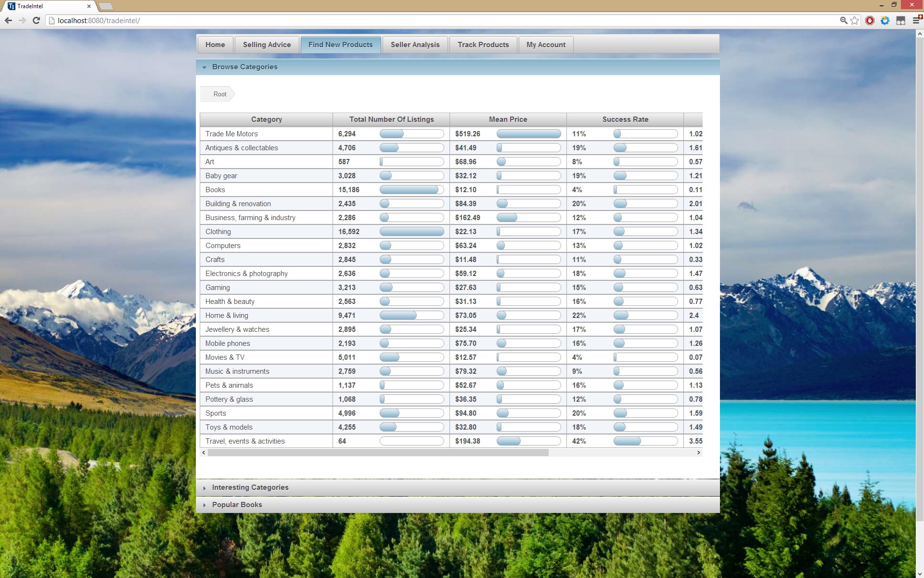The width and height of the screenshot is (924, 578).
Task: Click the zoom magnifier in address bar
Action: coord(844,20)
